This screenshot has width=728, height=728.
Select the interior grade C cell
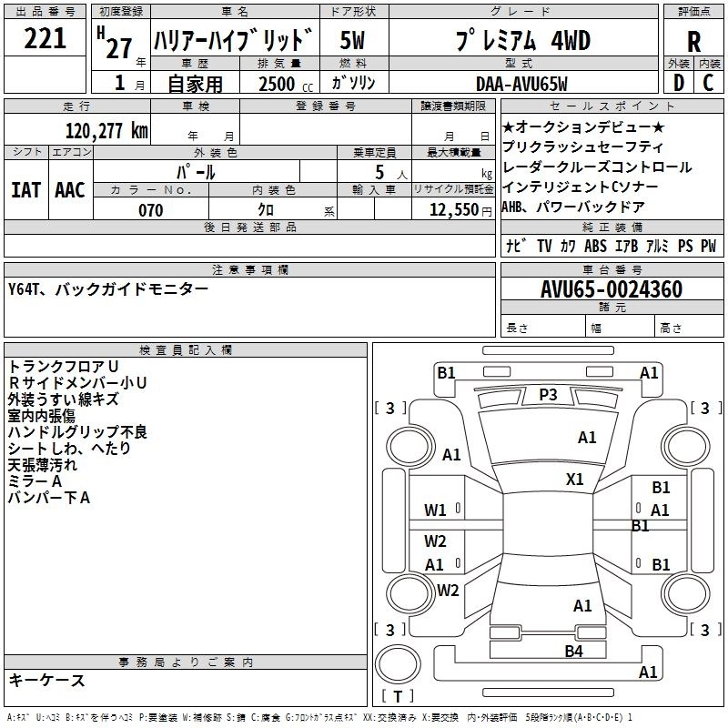[x=709, y=83]
